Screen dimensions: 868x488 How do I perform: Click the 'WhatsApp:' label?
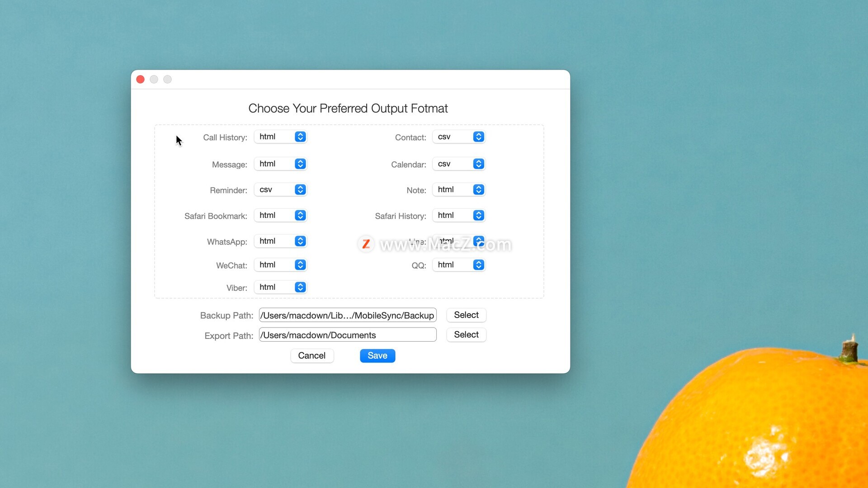click(227, 242)
